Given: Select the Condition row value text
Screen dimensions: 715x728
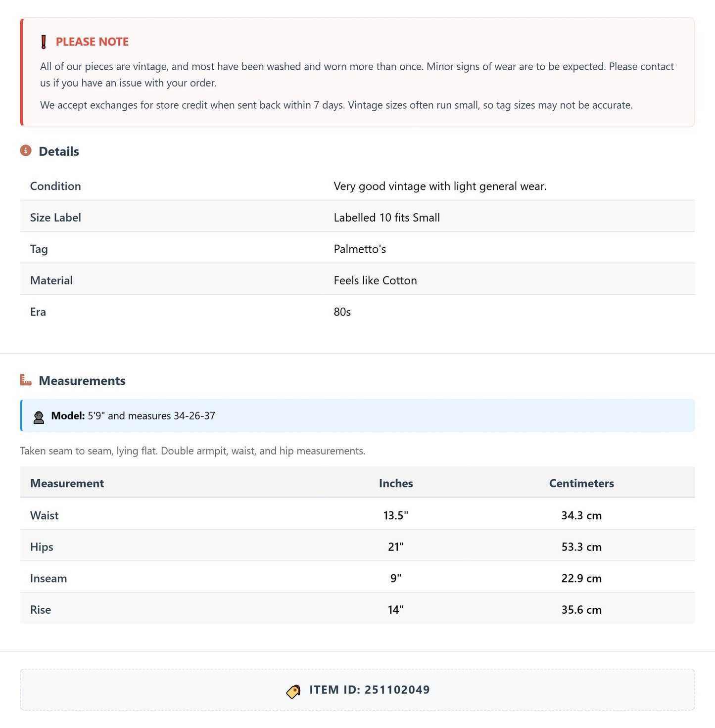Looking at the screenshot, I should coord(440,186).
